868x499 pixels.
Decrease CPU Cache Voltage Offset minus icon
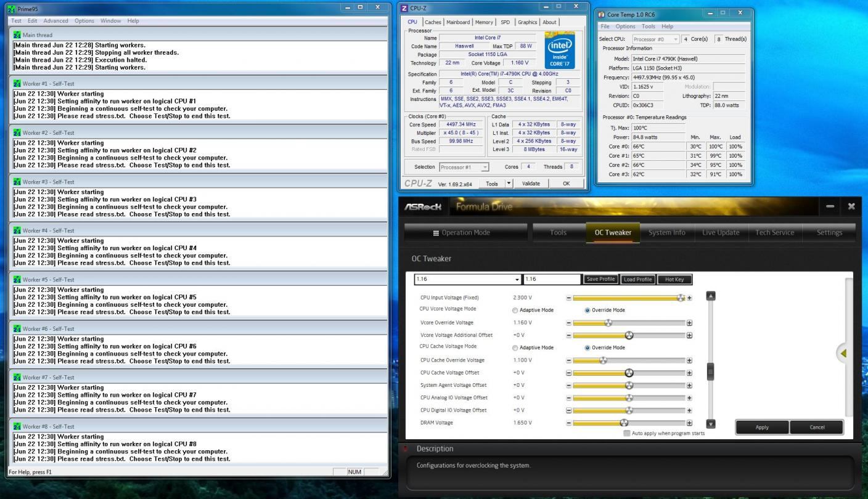click(x=568, y=373)
